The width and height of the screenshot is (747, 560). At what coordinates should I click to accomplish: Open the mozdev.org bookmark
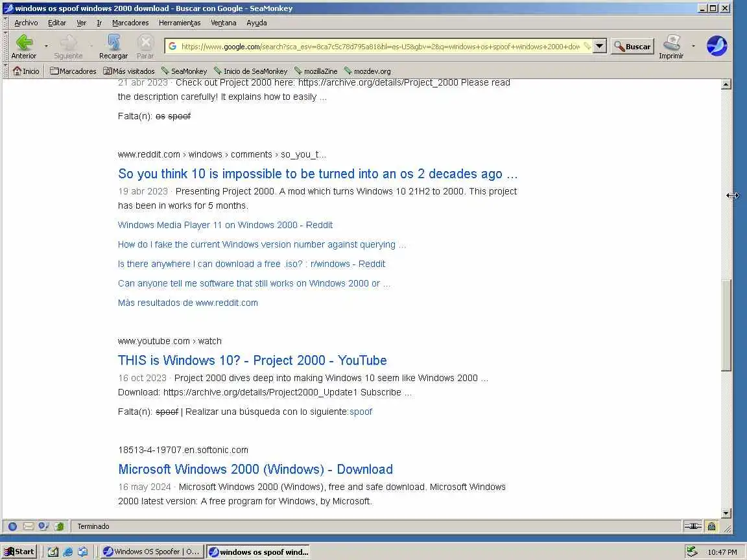point(367,71)
